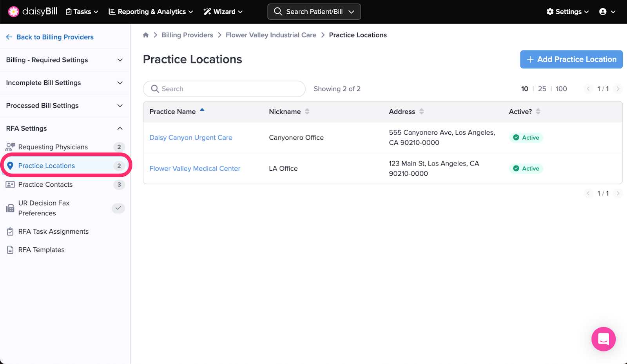Expand the Processed Bill Settings section
The image size is (627, 364).
(x=65, y=106)
